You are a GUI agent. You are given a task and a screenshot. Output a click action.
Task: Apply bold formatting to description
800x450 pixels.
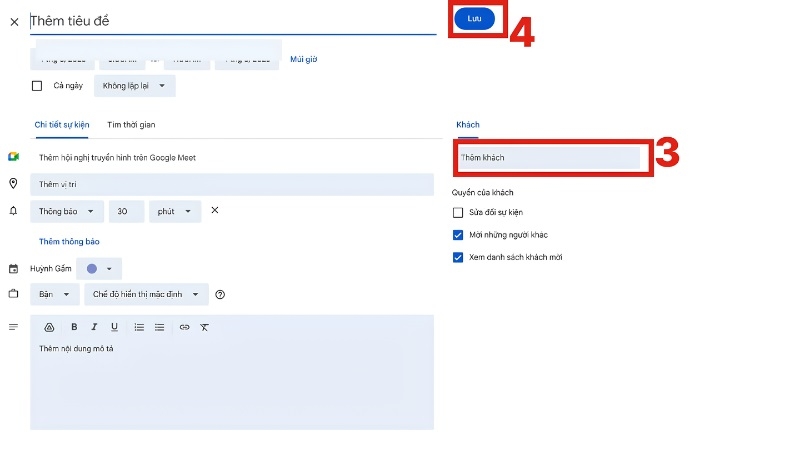pyautogui.click(x=74, y=327)
